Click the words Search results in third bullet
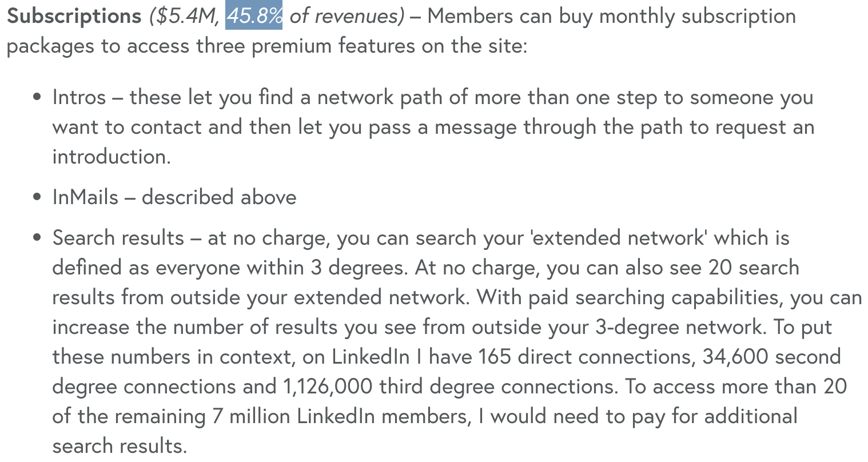The height and width of the screenshot is (462, 868). click(118, 238)
